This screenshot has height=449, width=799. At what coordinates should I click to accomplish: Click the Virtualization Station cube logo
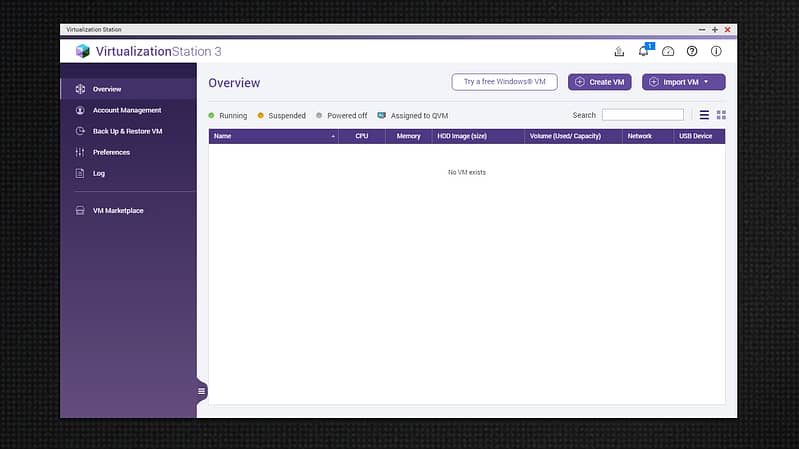pyautogui.click(x=83, y=51)
